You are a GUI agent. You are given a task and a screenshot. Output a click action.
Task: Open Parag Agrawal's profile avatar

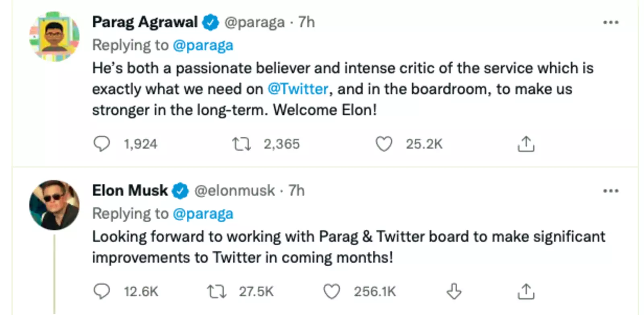54,37
